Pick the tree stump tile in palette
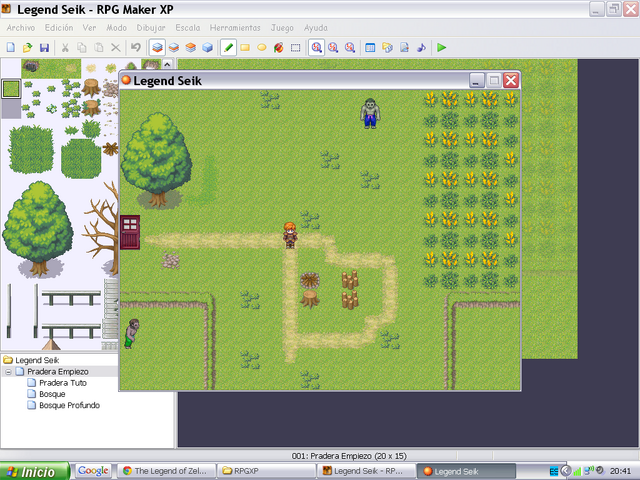Viewport: 640px width, 480px height. pos(91,87)
